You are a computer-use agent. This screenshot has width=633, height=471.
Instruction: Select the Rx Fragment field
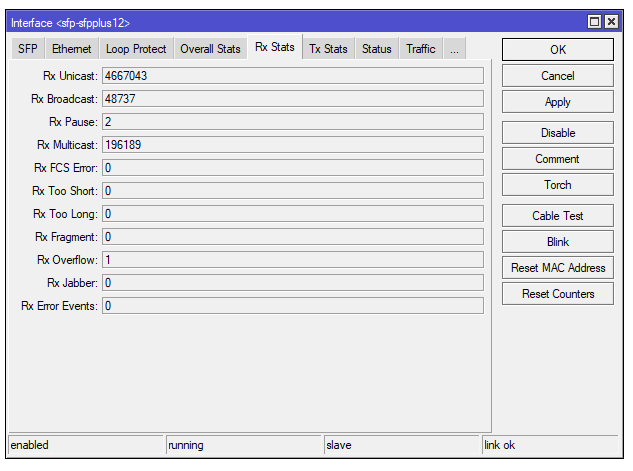pos(293,237)
